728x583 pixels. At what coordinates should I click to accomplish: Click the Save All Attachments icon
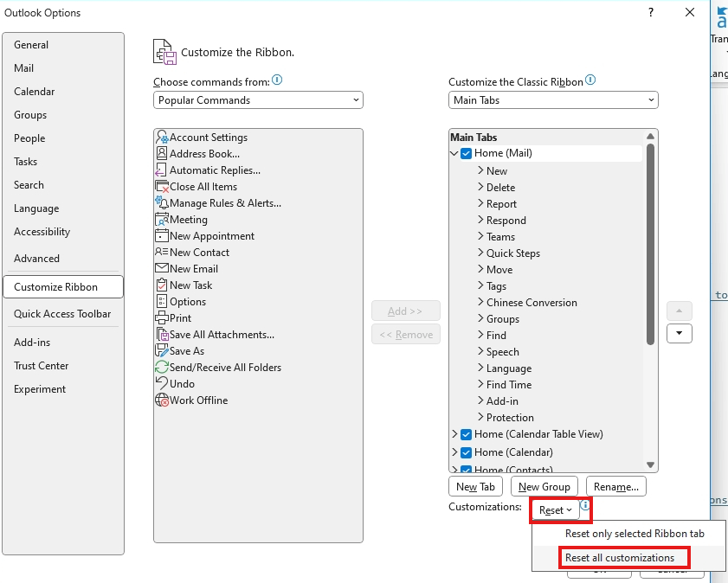(x=162, y=335)
